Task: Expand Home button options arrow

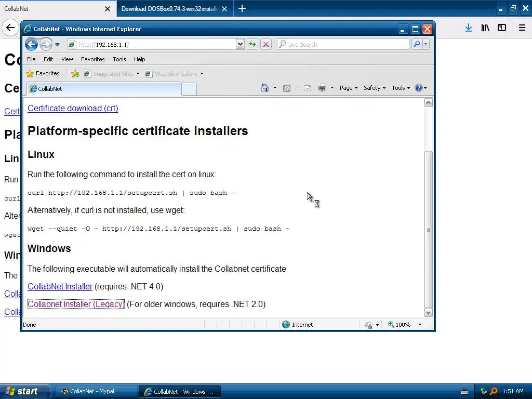Action: 275,88
